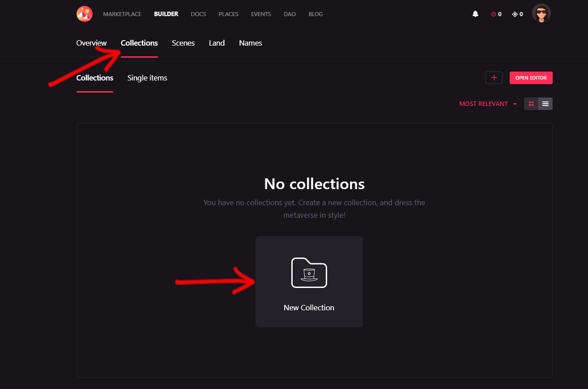Select the Scenes tab
Screen dimensions: 588x389
pyautogui.click(x=183, y=43)
